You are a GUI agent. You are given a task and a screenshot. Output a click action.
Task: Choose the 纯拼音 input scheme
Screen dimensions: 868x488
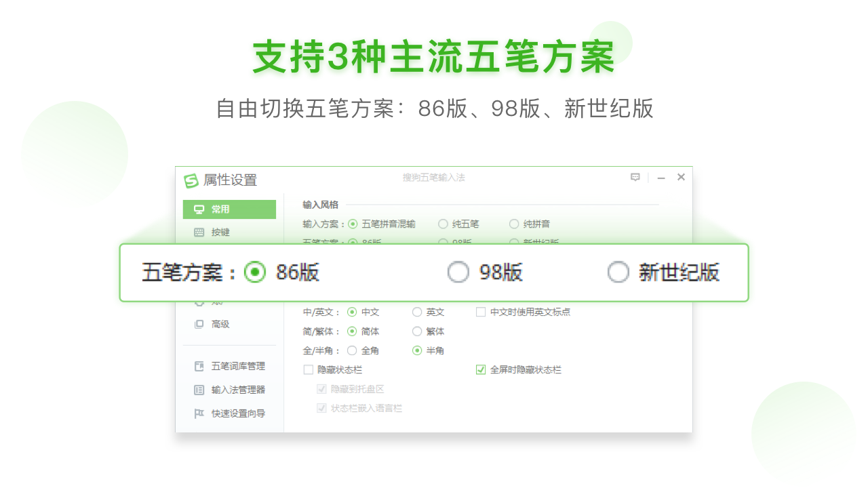[x=514, y=224]
